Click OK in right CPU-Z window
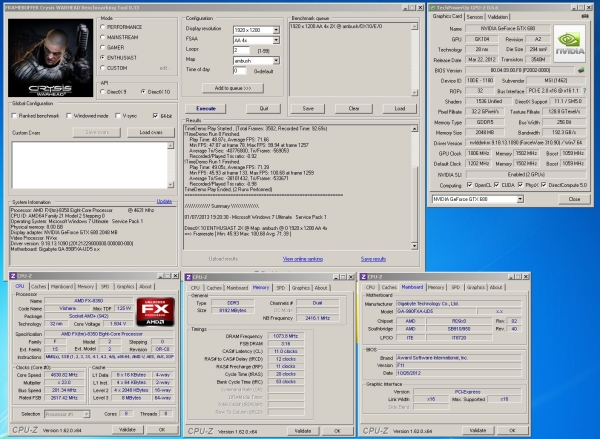Image resolution: width=600 pixels, height=439 pixels. [512, 431]
